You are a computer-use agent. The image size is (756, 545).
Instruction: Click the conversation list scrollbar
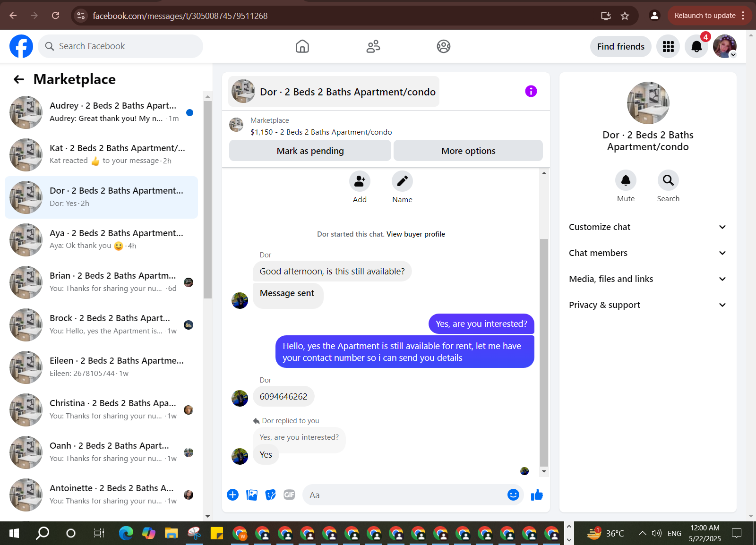(x=207, y=200)
